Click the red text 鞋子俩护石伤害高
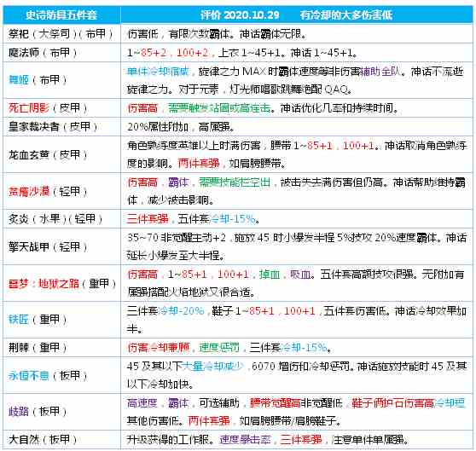 click(x=392, y=403)
